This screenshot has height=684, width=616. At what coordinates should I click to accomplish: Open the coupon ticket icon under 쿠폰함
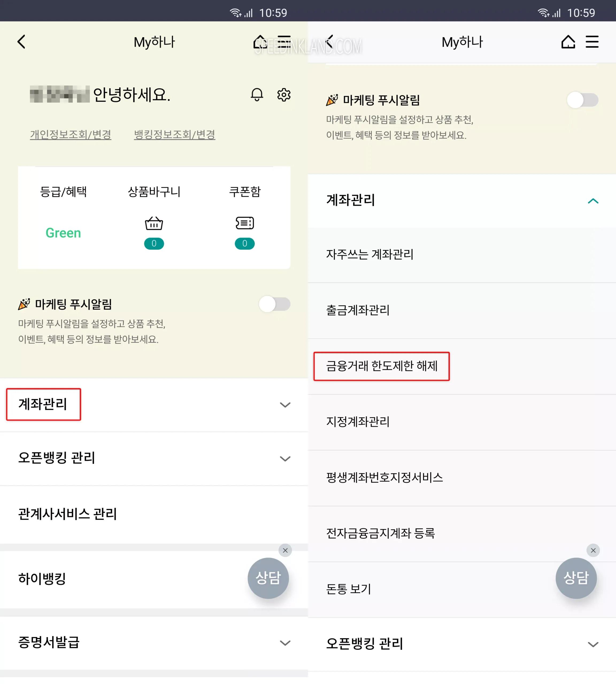(245, 223)
